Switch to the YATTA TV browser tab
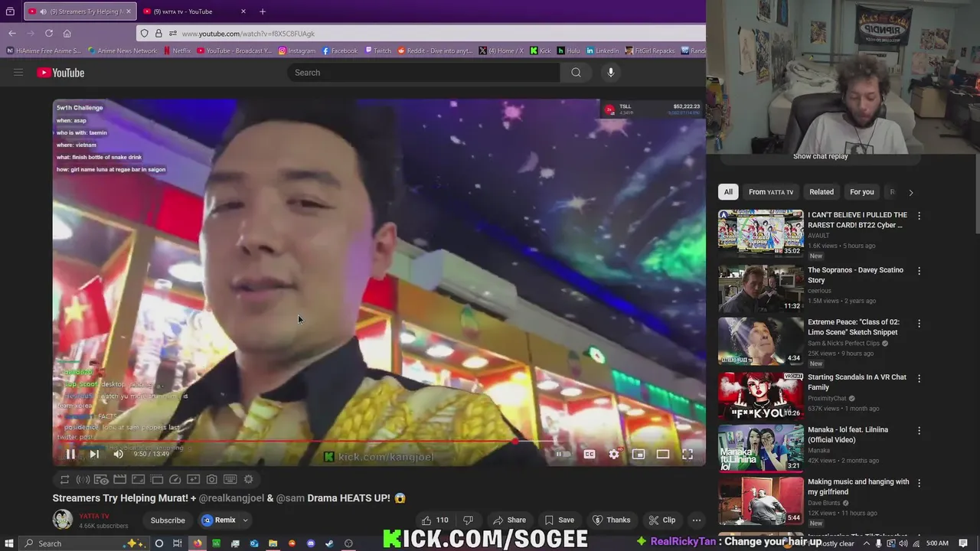The image size is (980, 551). (195, 11)
